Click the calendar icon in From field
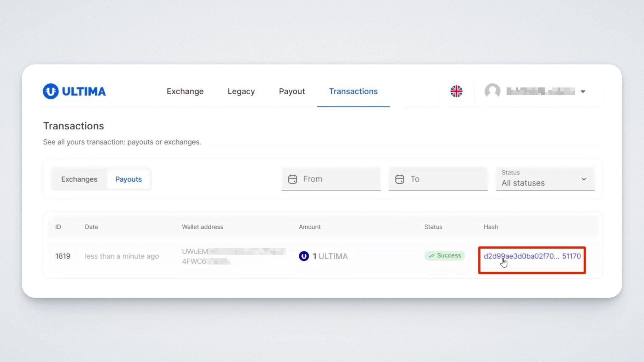644x362 pixels. 292,179
